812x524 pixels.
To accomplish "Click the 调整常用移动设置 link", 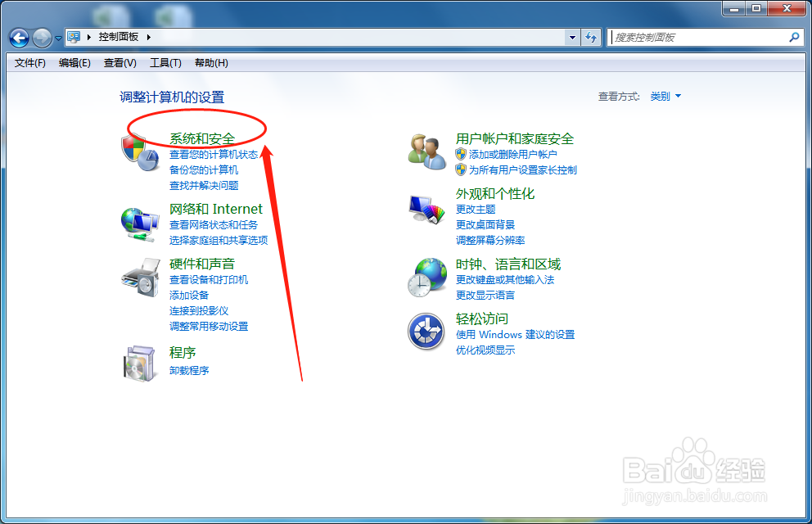I will coord(209,326).
